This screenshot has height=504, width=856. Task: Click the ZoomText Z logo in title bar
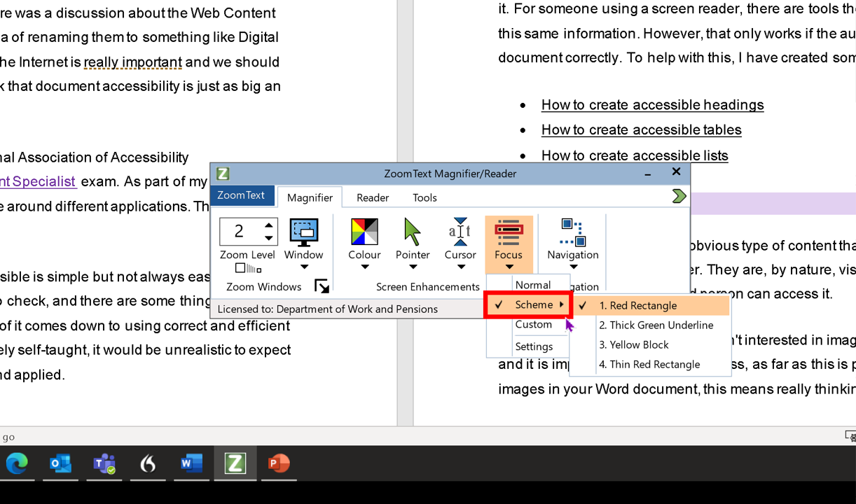223,174
